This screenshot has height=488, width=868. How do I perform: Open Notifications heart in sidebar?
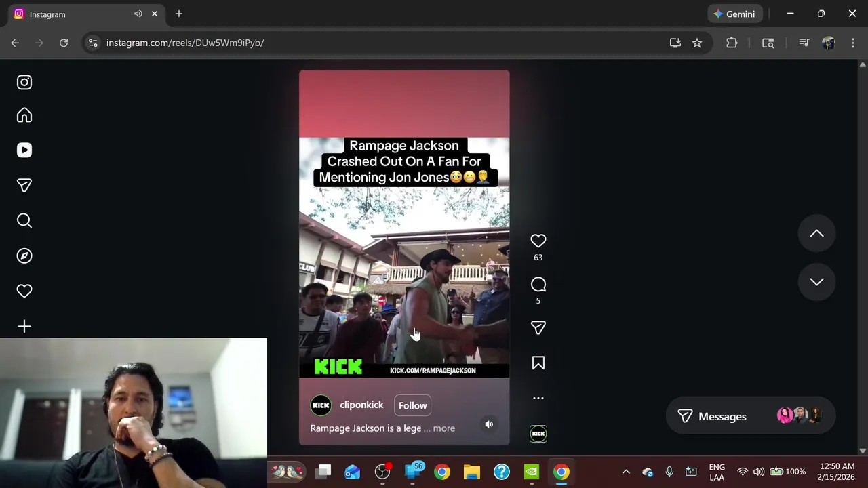pyautogui.click(x=24, y=291)
